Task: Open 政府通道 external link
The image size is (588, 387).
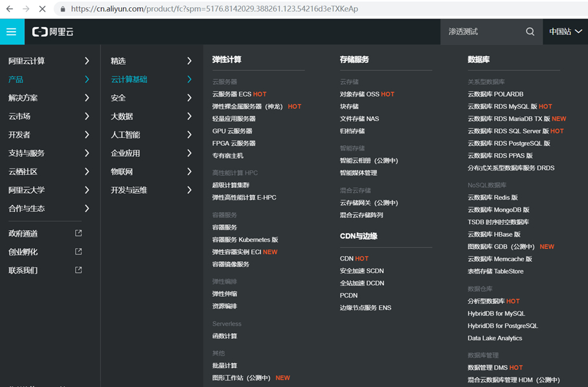Action: [x=23, y=233]
